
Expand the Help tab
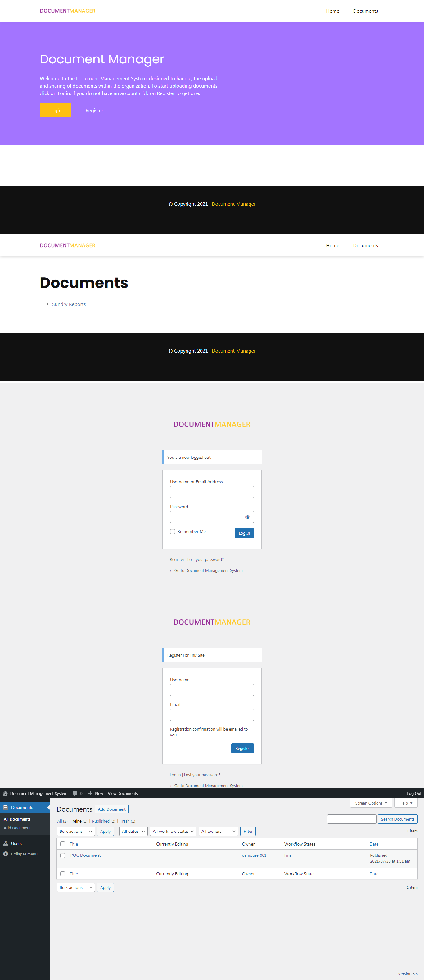[x=406, y=803]
